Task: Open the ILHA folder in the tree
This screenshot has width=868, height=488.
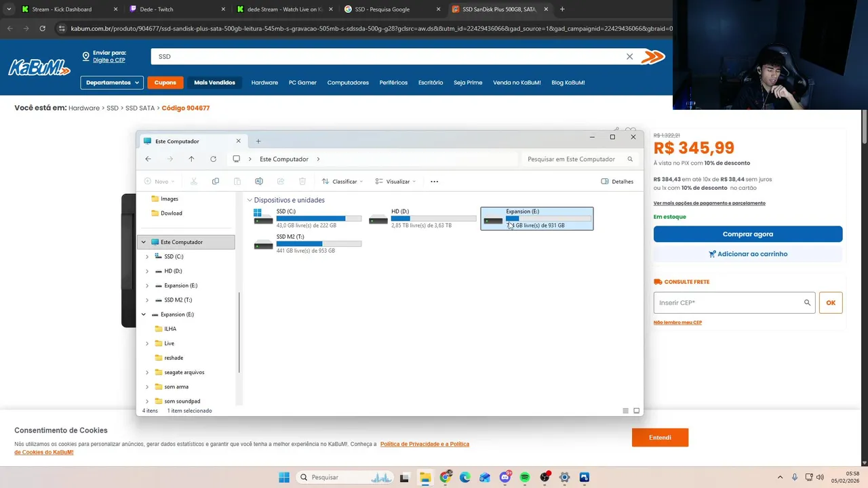Action: (170, 329)
